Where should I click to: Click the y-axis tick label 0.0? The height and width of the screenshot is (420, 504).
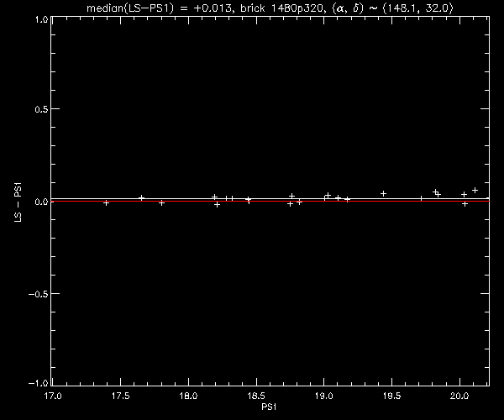[x=41, y=202]
